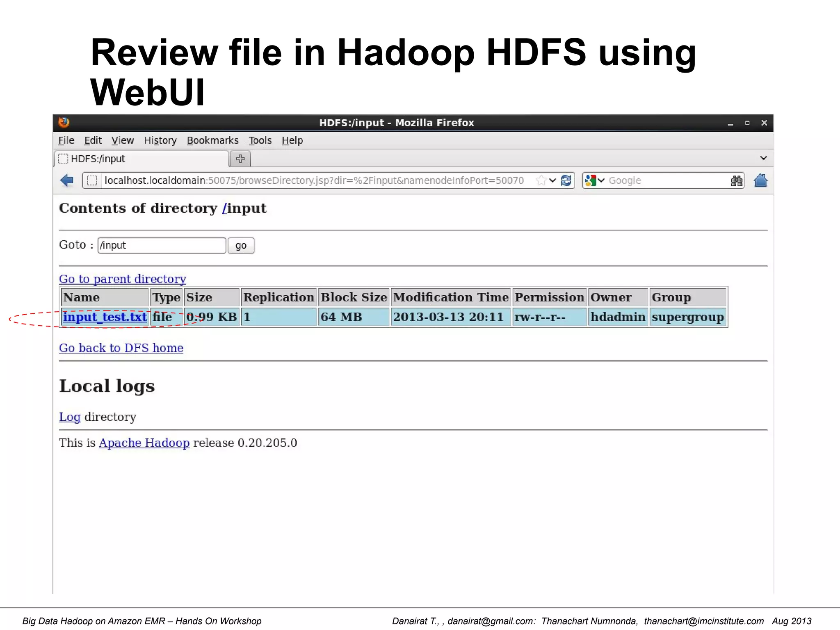Open the Firefox home page icon

[760, 180]
